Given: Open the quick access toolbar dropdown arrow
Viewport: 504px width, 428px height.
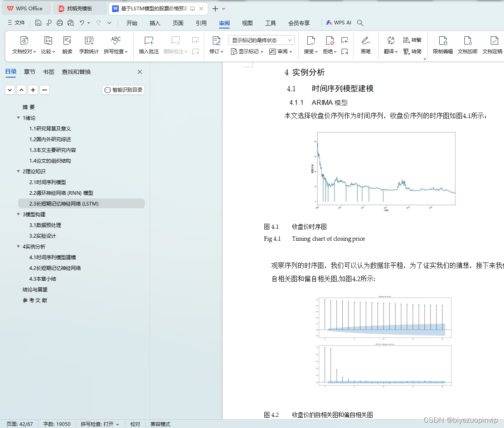Looking at the screenshot, I should point(109,23).
